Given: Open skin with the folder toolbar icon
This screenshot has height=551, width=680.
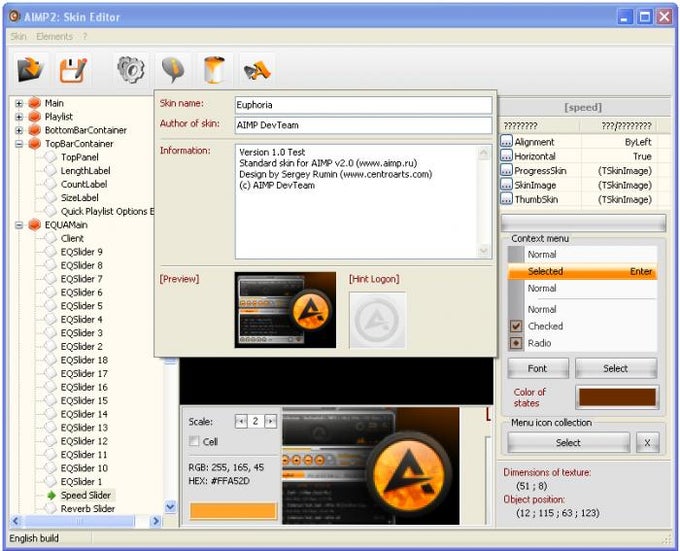Looking at the screenshot, I should click(x=30, y=69).
